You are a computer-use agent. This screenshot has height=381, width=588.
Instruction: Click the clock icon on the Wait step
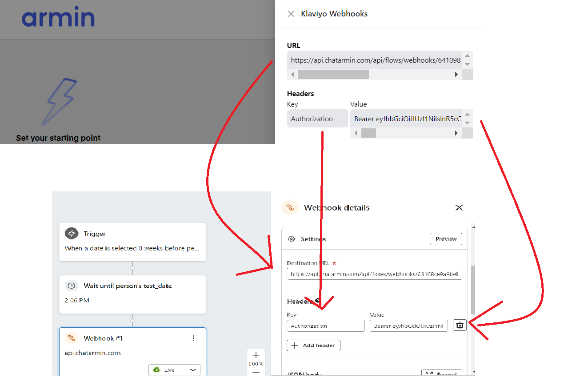point(71,286)
